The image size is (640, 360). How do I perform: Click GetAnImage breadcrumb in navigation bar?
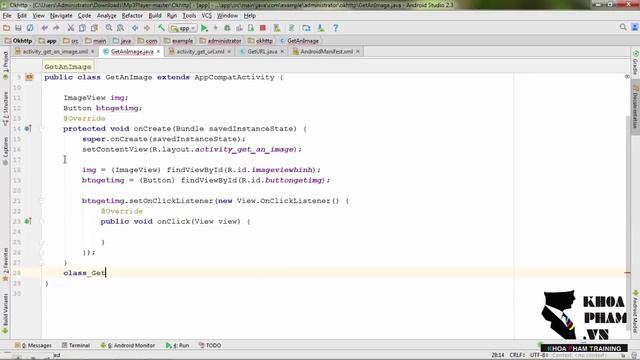[299, 41]
